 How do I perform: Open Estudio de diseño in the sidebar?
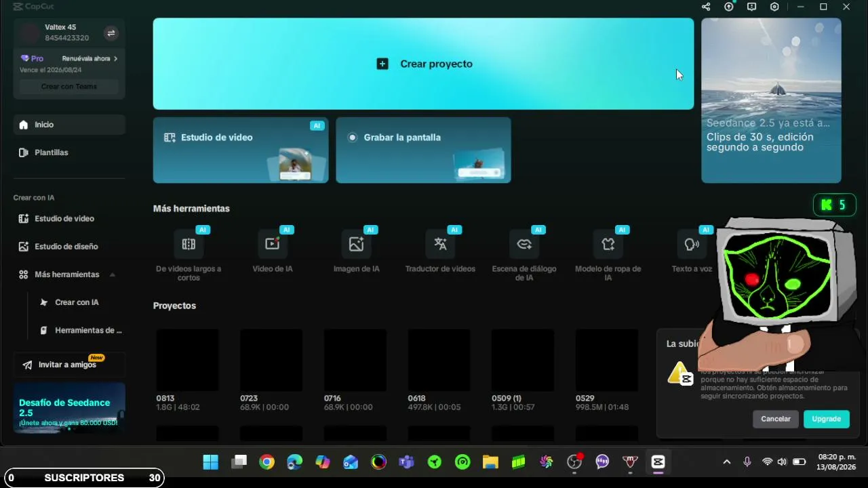(x=69, y=247)
